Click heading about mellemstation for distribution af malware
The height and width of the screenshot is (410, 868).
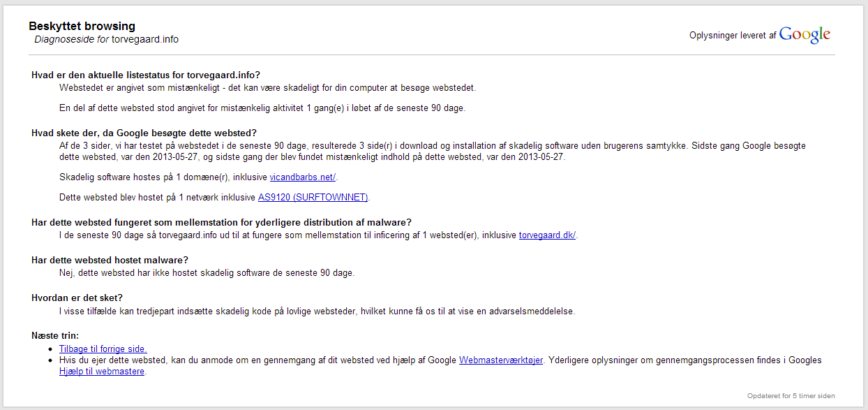point(222,222)
